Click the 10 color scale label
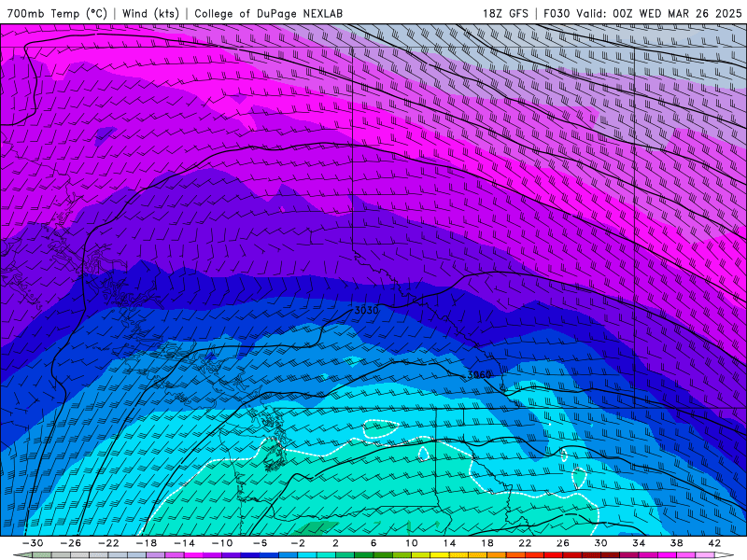 pyautogui.click(x=412, y=543)
